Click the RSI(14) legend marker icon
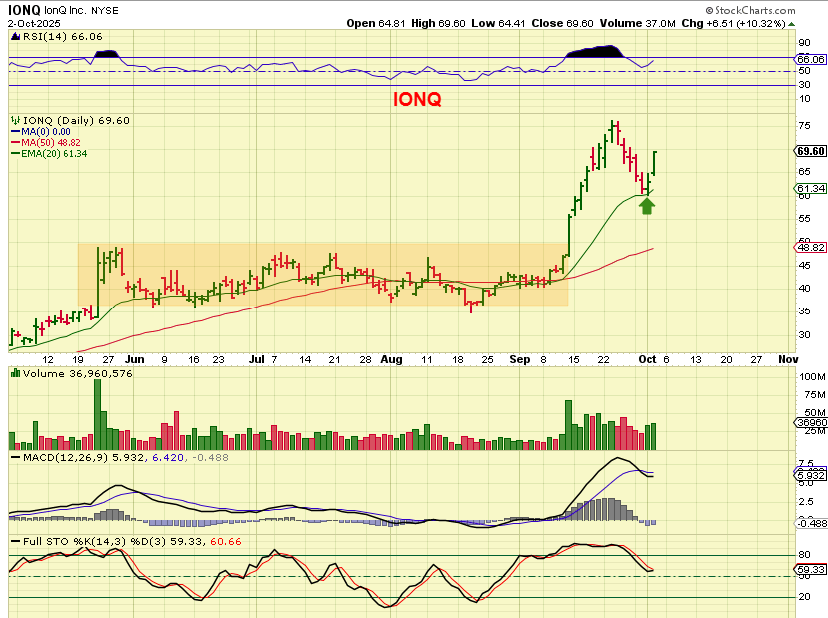 click(15, 36)
